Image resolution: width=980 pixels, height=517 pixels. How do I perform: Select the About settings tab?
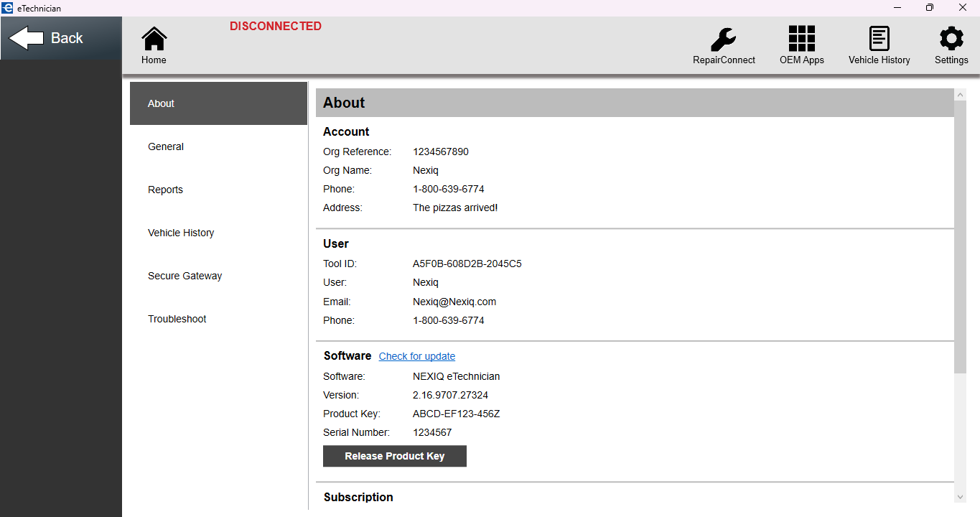218,103
